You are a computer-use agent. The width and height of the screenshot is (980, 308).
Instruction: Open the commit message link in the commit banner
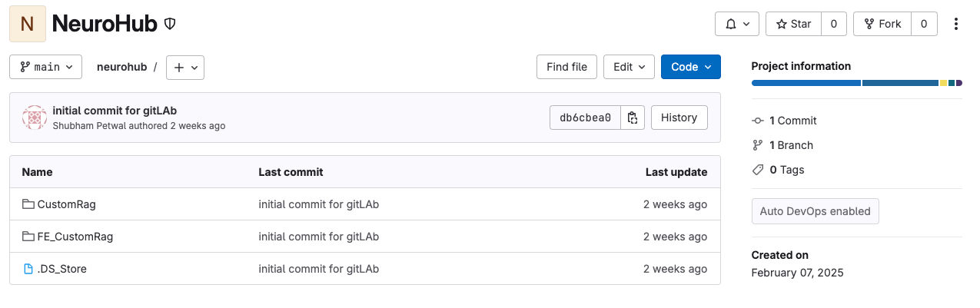[115, 111]
